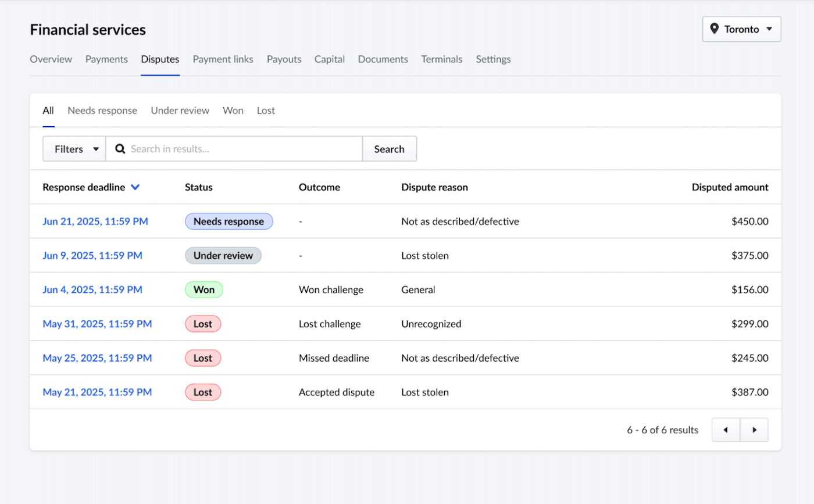Click the previous page arrow

(726, 430)
